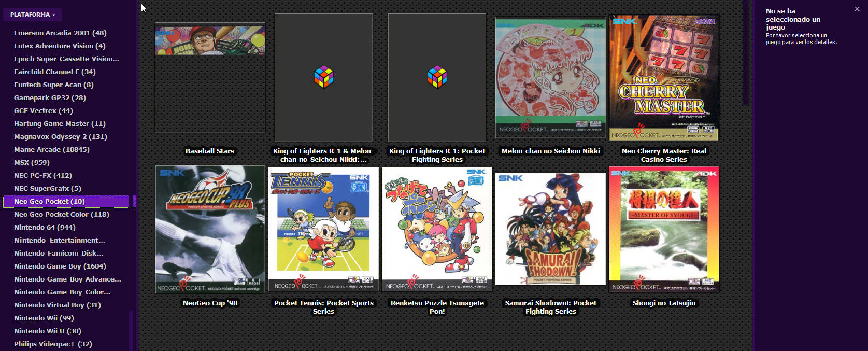Open Renketsu Puzzle Tsunagete Pon! cover

tap(437, 229)
